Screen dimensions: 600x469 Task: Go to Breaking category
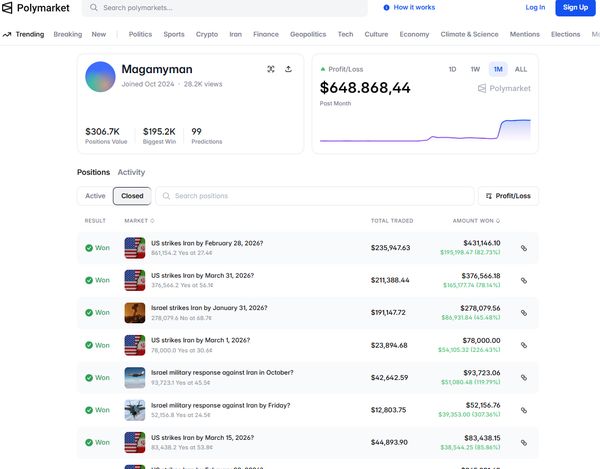pos(68,34)
